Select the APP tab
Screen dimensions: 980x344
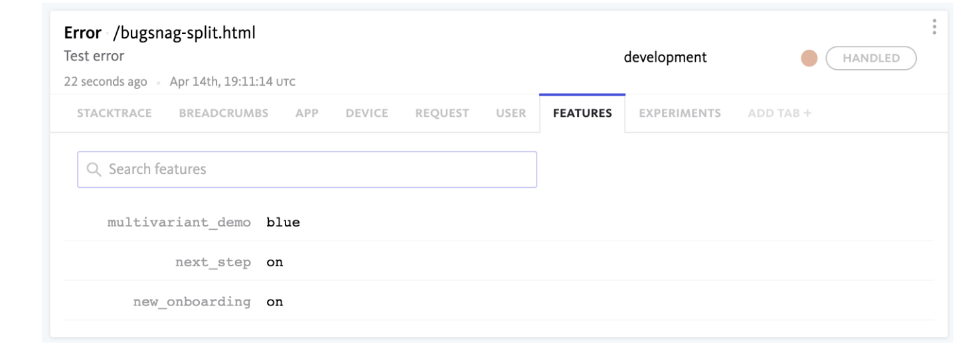pos(307,113)
